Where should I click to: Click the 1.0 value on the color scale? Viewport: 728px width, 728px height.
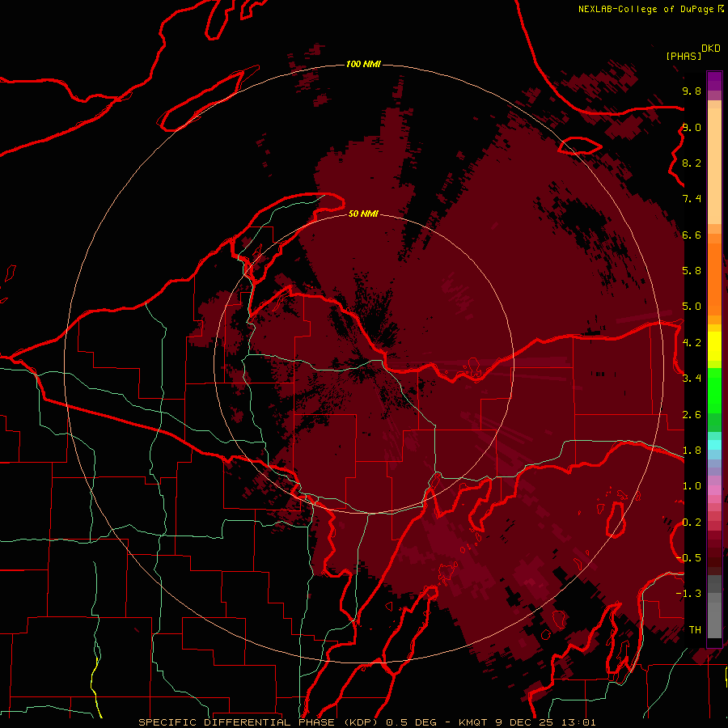point(692,485)
